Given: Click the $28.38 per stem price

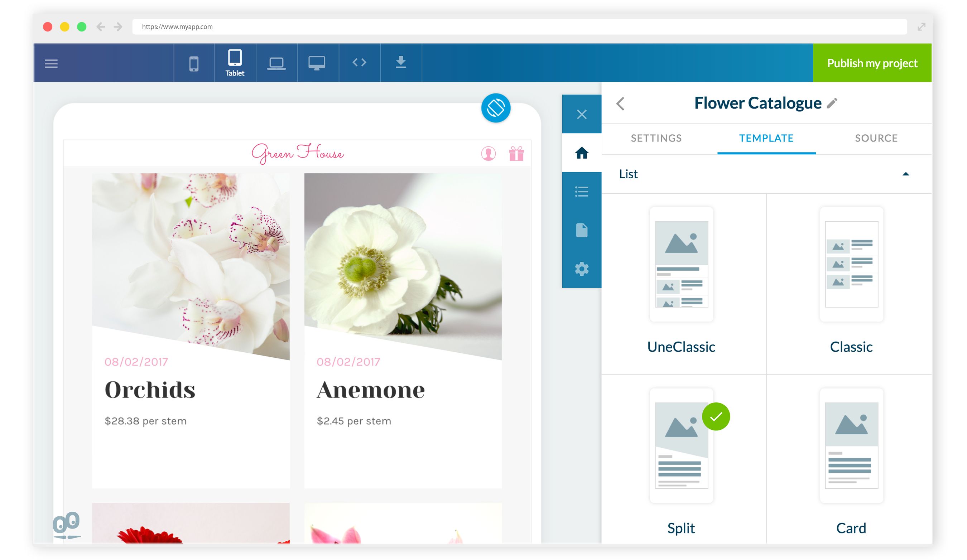Looking at the screenshot, I should 145,421.
